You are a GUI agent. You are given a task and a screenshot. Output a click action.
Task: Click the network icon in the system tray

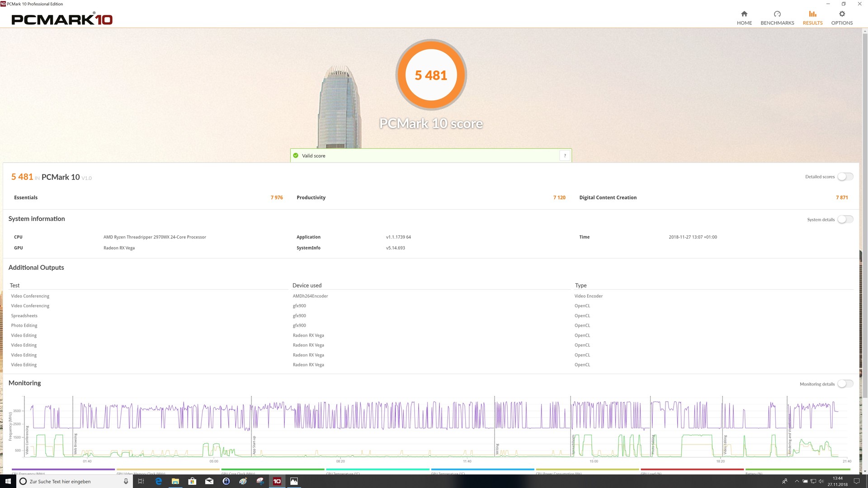tap(813, 481)
